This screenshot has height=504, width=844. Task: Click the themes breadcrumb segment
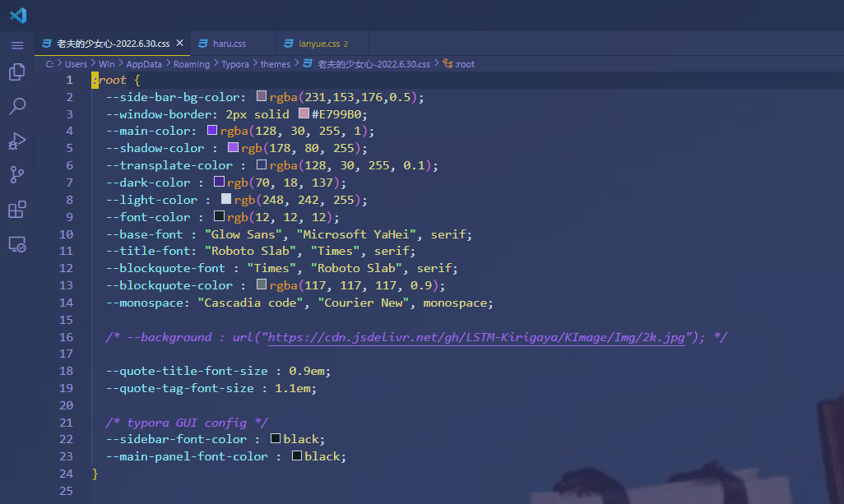click(x=275, y=64)
